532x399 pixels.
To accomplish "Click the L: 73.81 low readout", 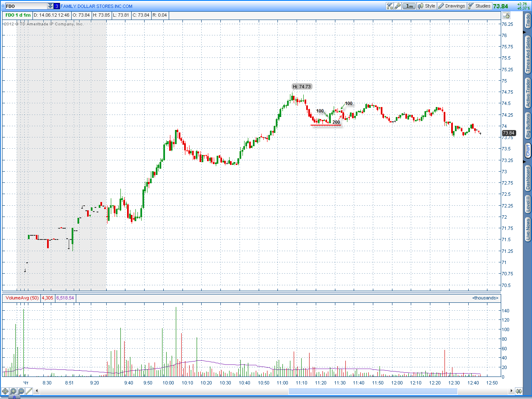I will coord(121,15).
